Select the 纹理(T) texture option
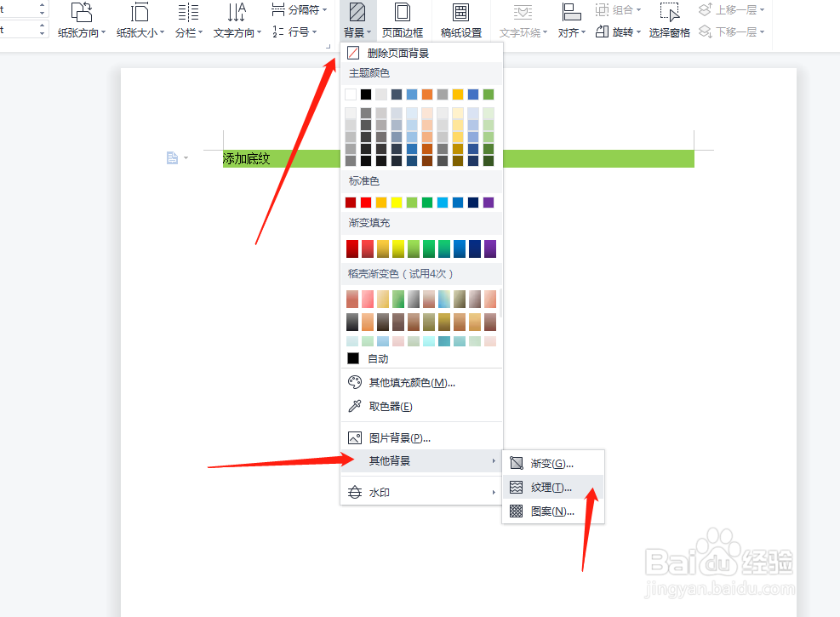840x617 pixels. 551,487
